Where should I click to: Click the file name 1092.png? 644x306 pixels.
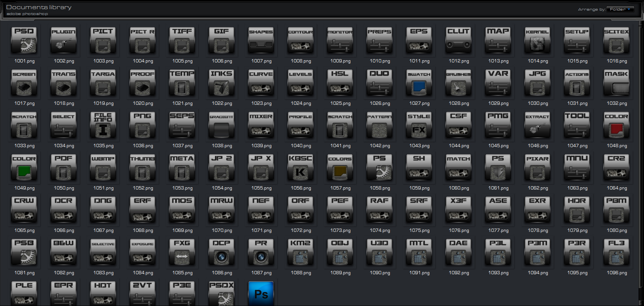(459, 273)
